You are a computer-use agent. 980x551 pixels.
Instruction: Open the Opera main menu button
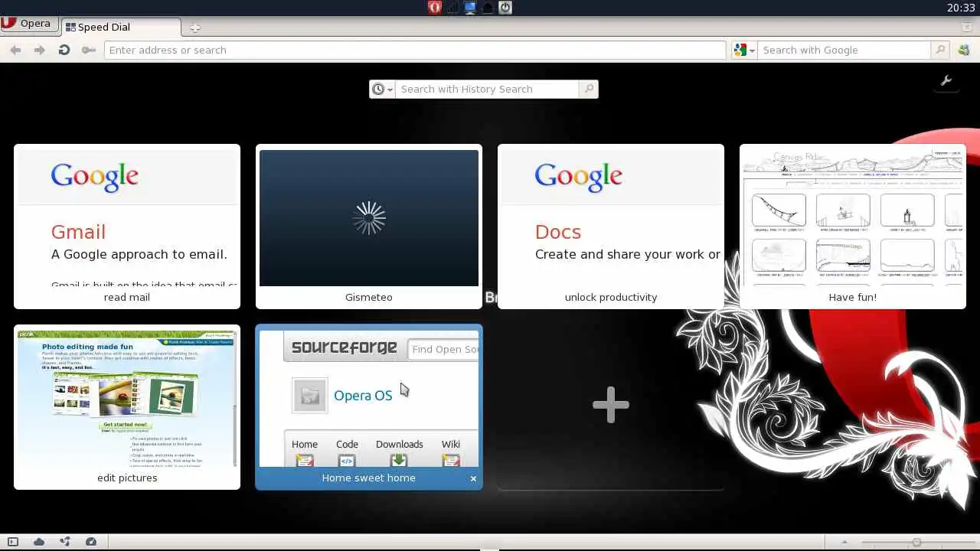28,24
